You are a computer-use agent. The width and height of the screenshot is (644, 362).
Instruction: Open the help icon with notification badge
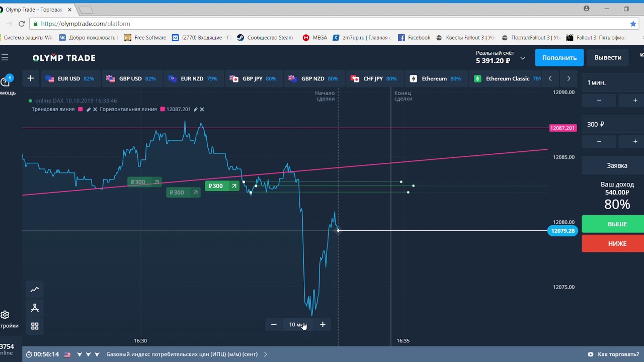(6, 81)
